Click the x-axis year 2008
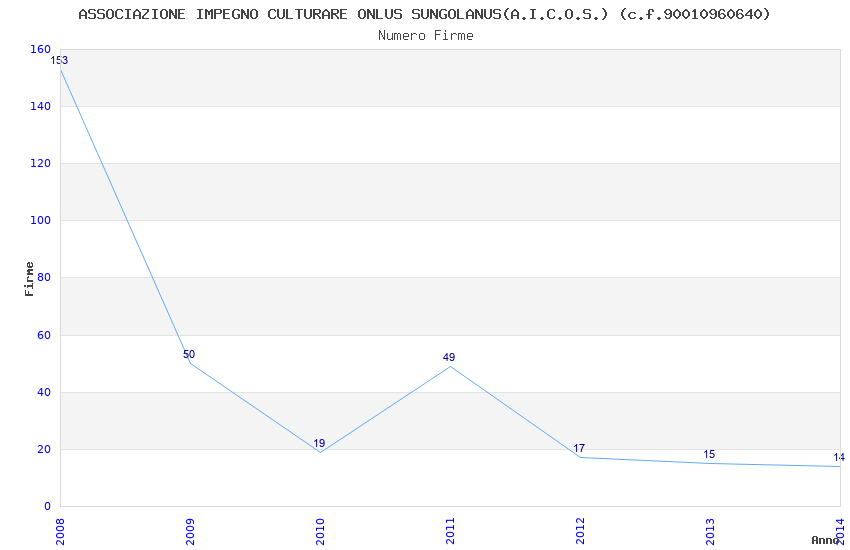The width and height of the screenshot is (850, 550). tap(60, 532)
